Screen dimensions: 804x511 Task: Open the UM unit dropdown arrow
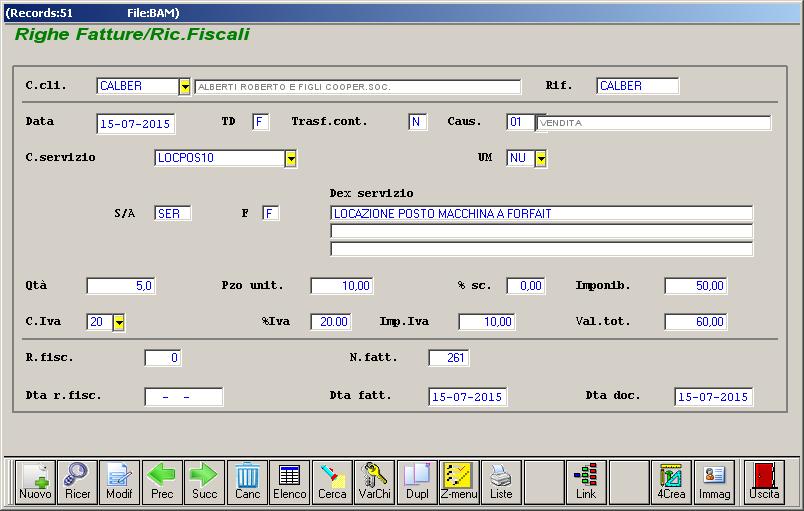(540, 159)
